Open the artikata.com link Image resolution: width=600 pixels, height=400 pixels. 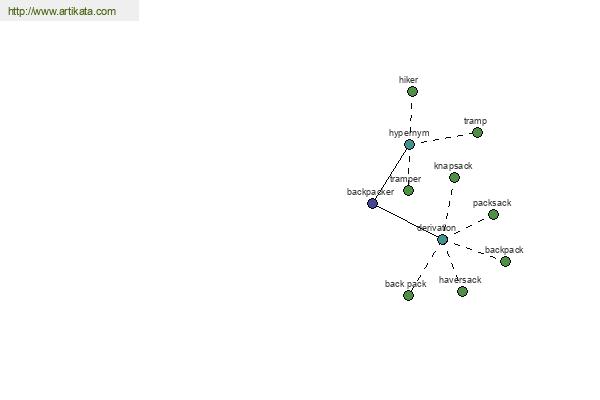[62, 11]
